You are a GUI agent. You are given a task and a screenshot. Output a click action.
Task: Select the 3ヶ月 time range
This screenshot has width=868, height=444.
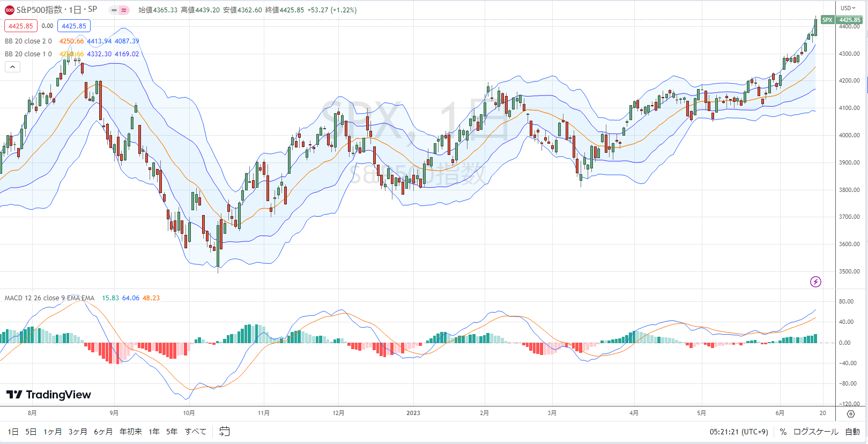[x=78, y=432]
